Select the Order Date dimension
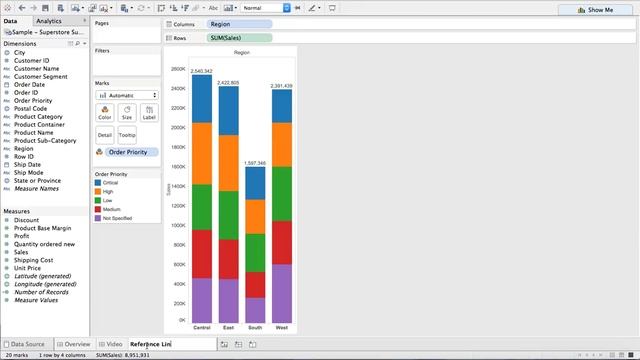This screenshot has width=640, height=360. [29, 84]
